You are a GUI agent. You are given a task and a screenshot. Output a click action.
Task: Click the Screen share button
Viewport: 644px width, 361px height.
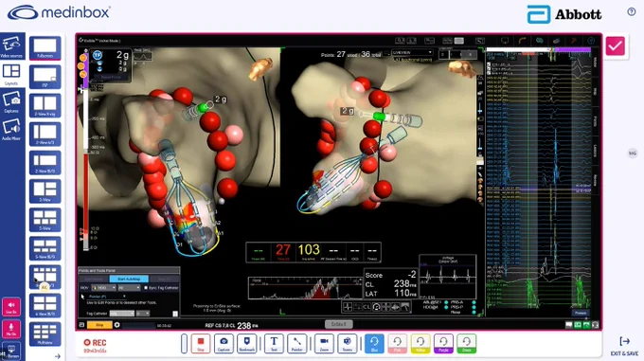(x=11, y=351)
